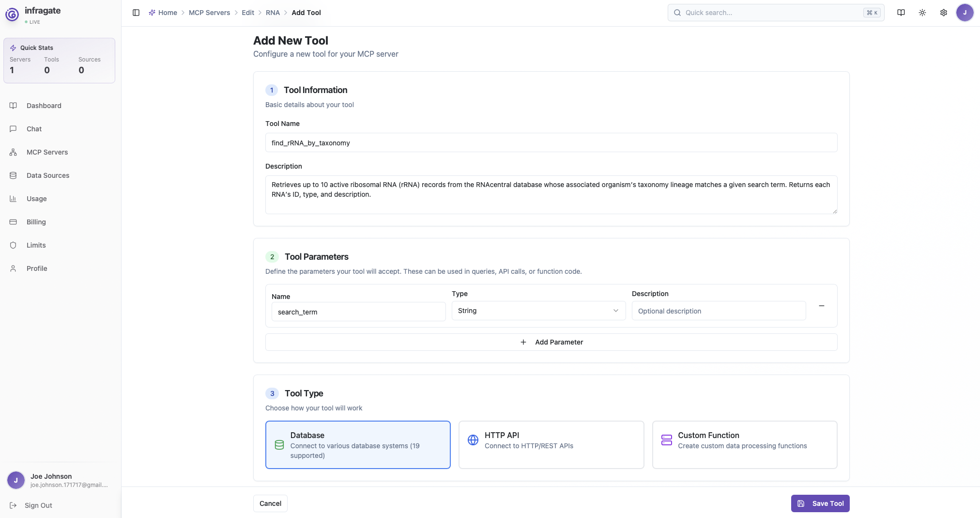Screen dimensions: 980x518
Task: Click the Save Tool button
Action: tap(820, 503)
